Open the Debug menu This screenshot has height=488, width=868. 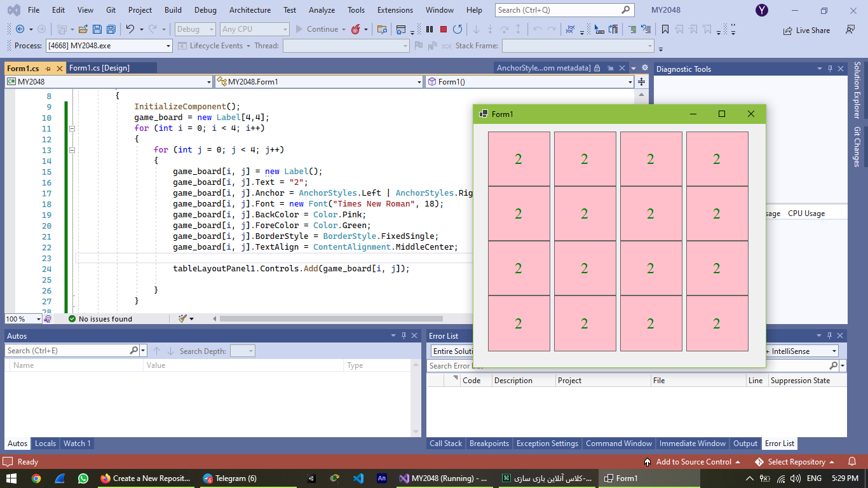point(205,10)
